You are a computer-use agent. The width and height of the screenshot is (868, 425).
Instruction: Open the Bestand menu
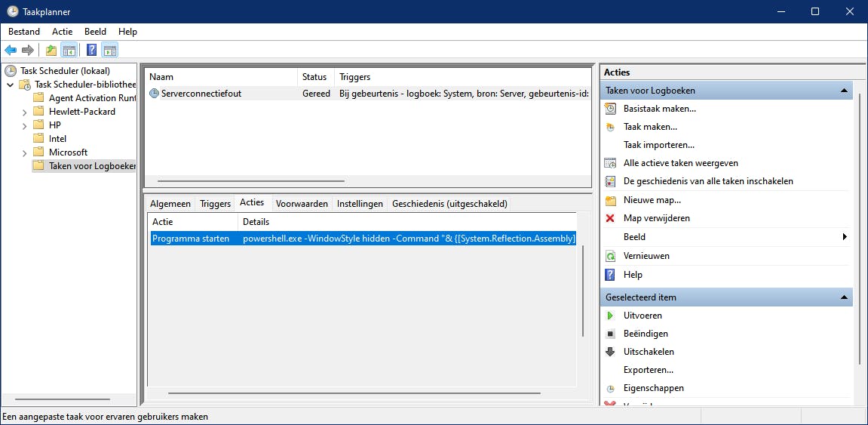coord(24,32)
